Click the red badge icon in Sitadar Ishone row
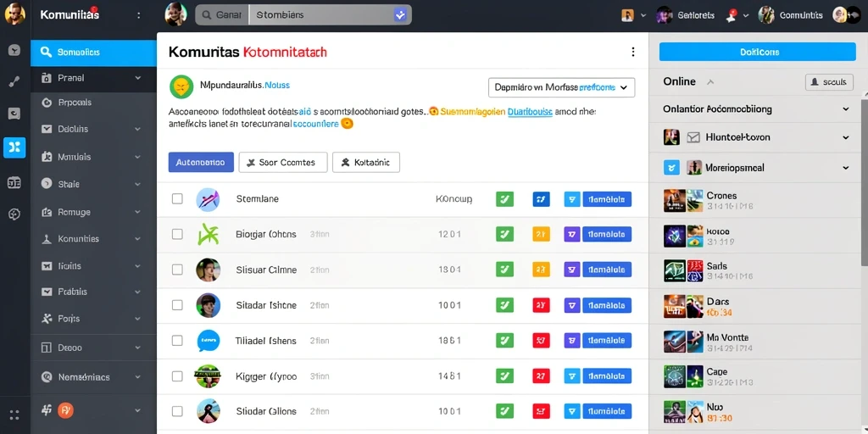 541,305
